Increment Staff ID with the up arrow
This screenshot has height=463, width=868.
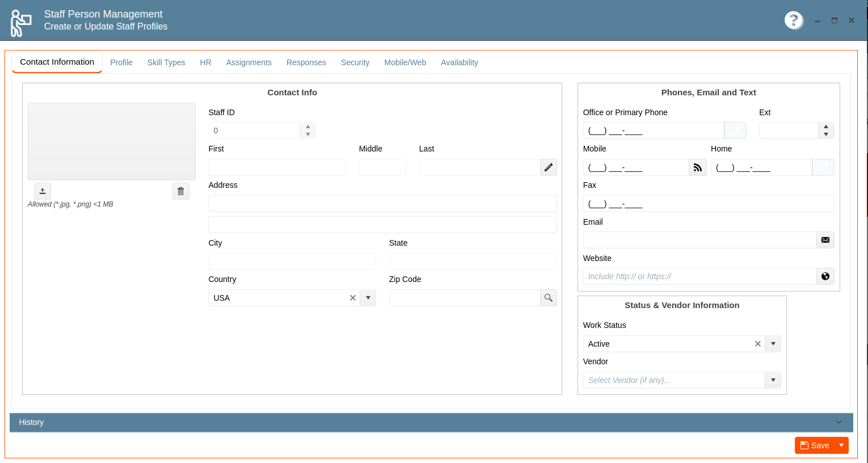[x=307, y=127]
